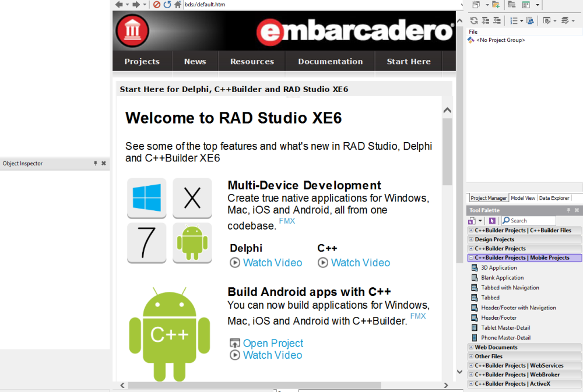Click the Project Manager View icon with green header
This screenshot has height=392, width=583.
(526, 5)
